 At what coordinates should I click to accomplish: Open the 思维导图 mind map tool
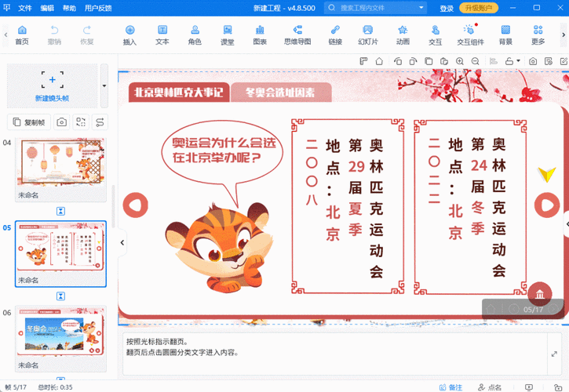coord(297,35)
